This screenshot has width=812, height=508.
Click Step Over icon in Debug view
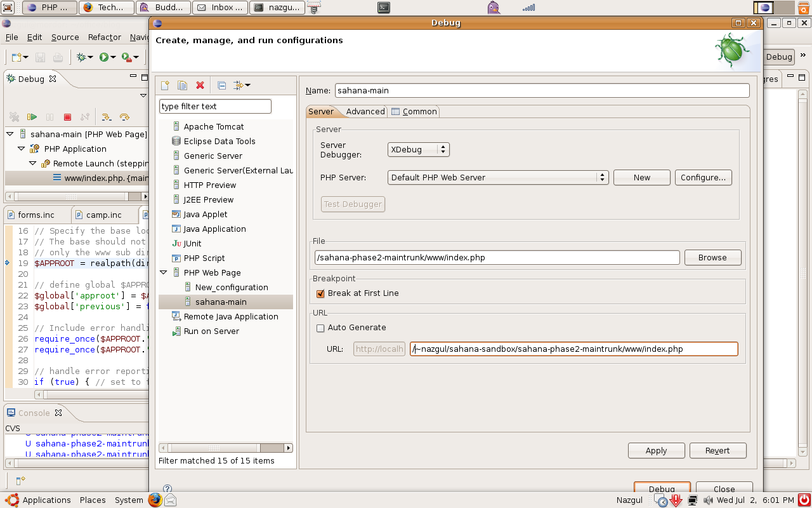(x=124, y=117)
